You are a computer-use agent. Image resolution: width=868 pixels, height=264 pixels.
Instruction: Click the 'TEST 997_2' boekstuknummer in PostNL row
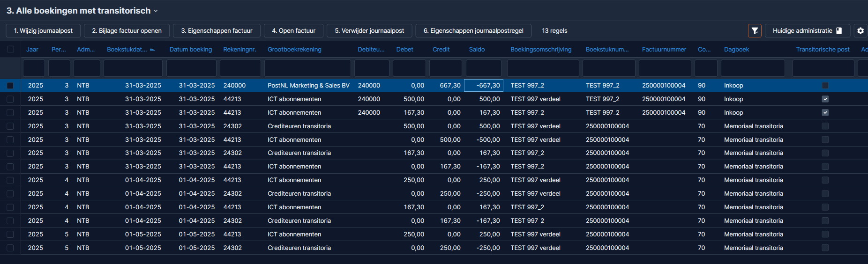602,86
